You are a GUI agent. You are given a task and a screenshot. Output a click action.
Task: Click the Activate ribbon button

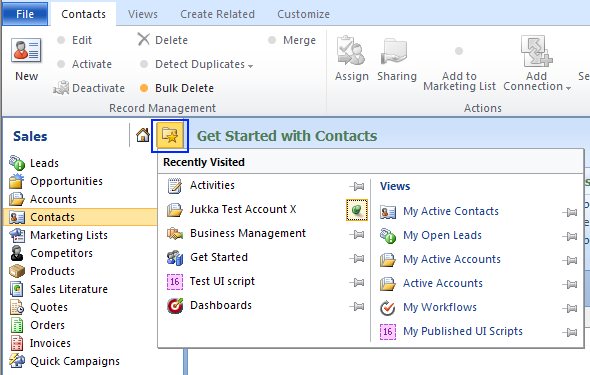pyautogui.click(x=84, y=64)
